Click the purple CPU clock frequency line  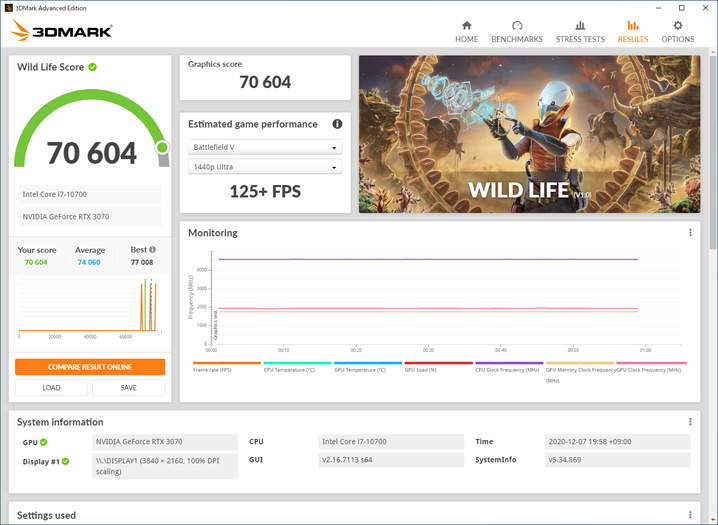(x=428, y=260)
